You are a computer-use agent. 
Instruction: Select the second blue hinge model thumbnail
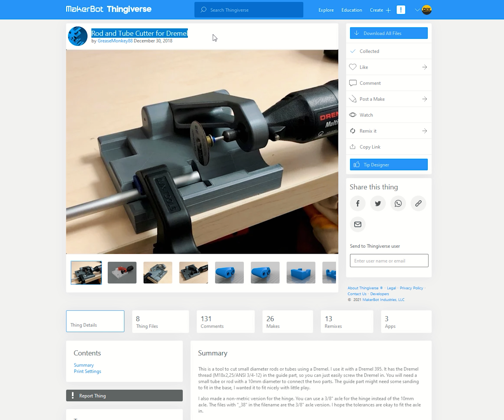pyautogui.click(x=265, y=273)
